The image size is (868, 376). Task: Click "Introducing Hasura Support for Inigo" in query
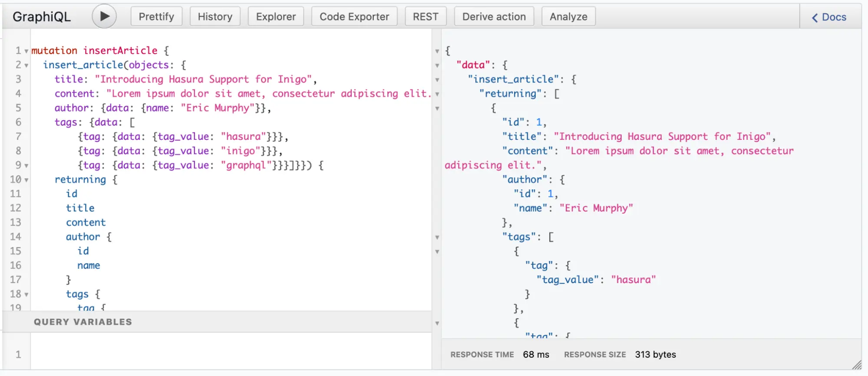203,79
